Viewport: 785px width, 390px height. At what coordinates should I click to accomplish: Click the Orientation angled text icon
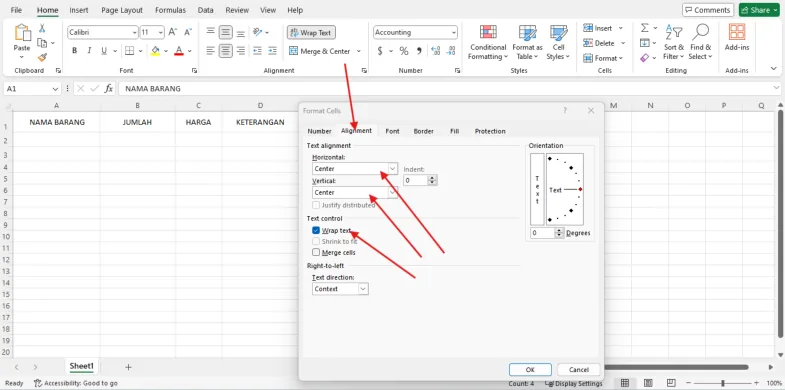pos(258,32)
